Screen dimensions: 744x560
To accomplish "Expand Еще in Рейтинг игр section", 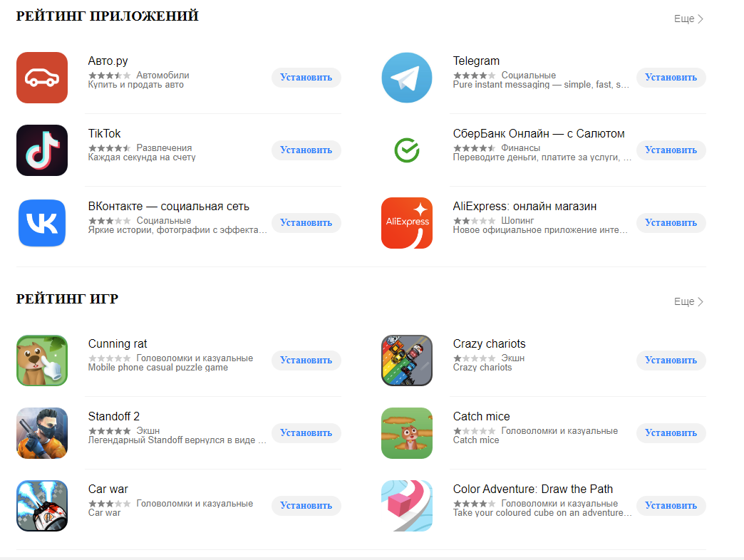I will tap(688, 301).
